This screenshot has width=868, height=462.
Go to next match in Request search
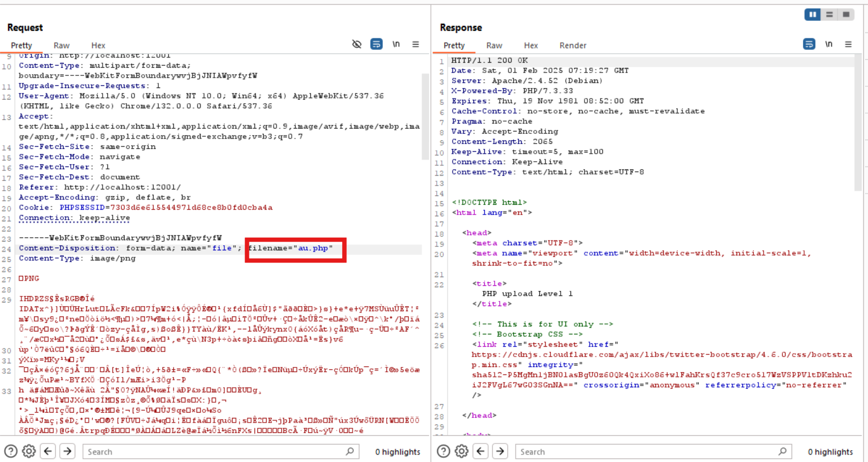[x=67, y=451]
